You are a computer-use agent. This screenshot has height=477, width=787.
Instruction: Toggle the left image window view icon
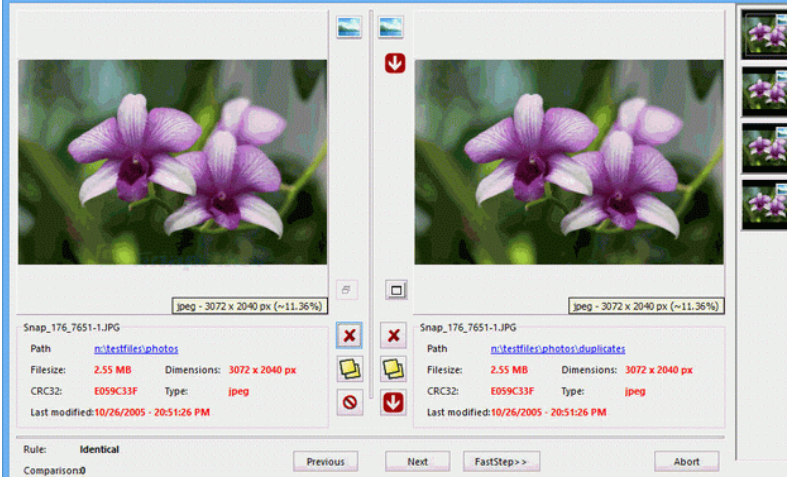(x=345, y=289)
